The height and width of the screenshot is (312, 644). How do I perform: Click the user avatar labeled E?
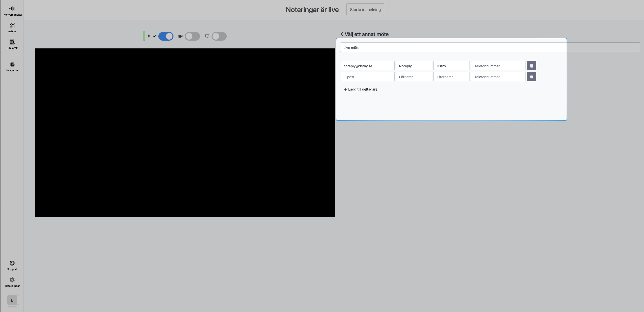pos(12,300)
